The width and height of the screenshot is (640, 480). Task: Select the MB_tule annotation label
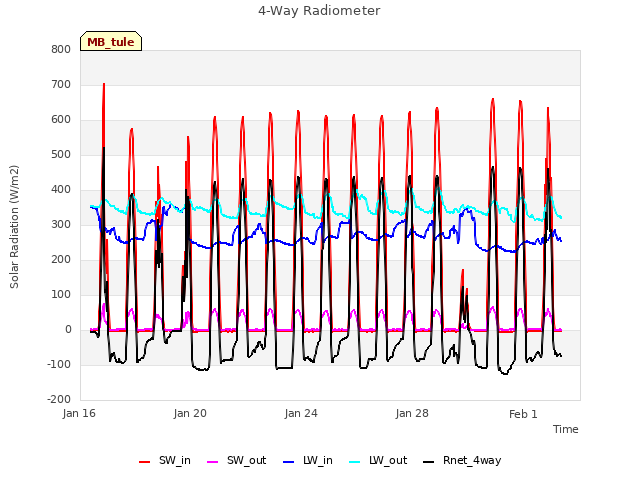[111, 42]
